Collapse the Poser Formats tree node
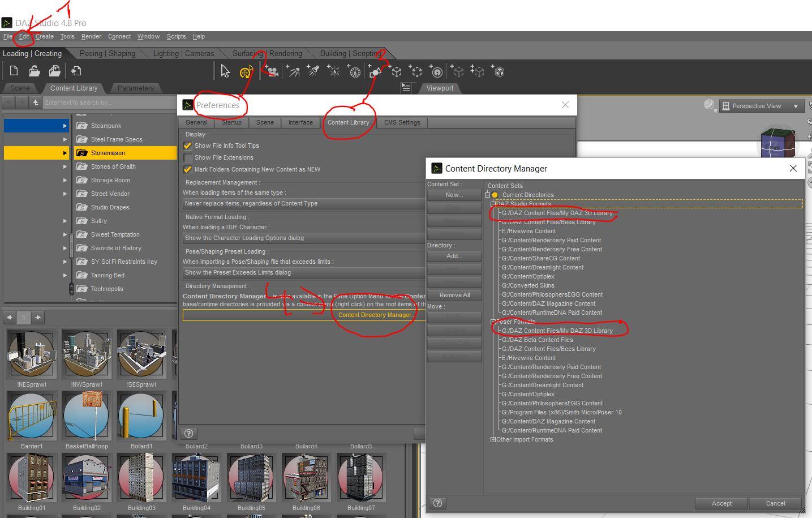Image resolution: width=812 pixels, height=518 pixels. click(x=493, y=322)
